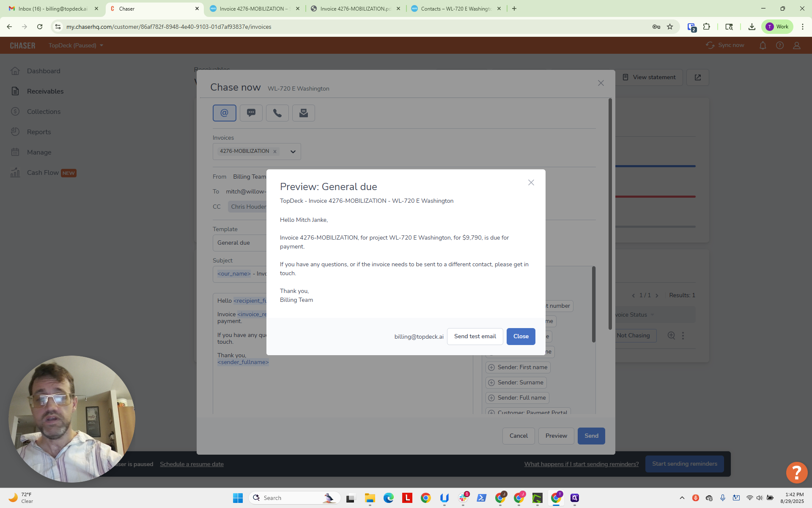Remove the 4276-MOBILIZATION invoice tag

pos(275,152)
